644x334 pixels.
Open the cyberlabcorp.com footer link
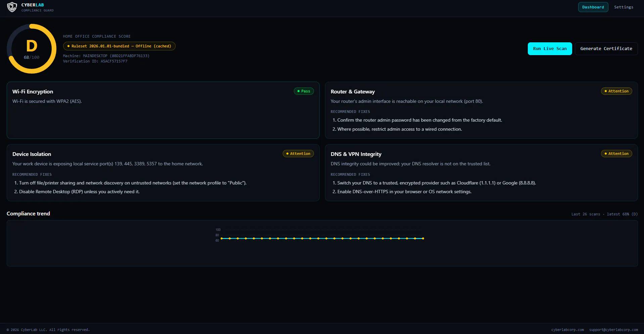point(567,330)
